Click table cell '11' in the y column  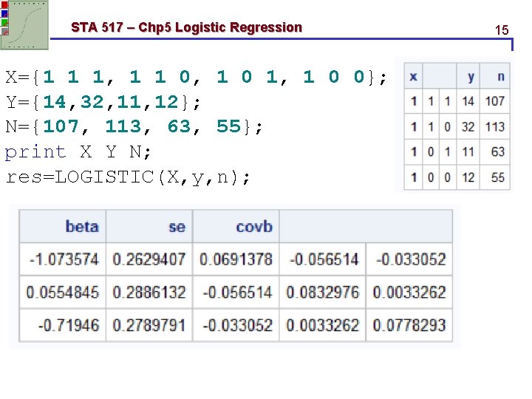pyautogui.click(x=468, y=151)
